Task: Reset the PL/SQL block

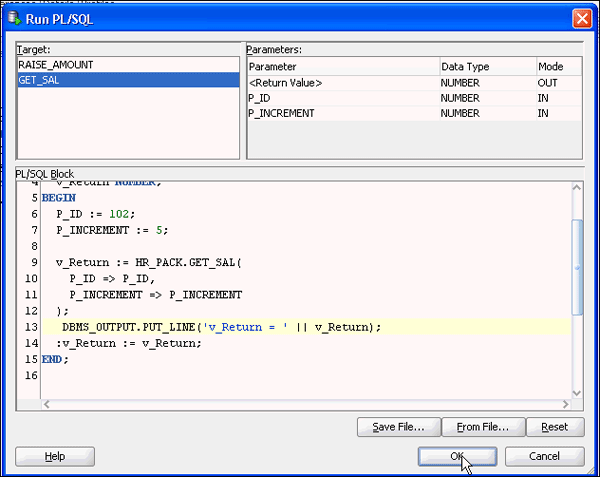Action: [555, 427]
